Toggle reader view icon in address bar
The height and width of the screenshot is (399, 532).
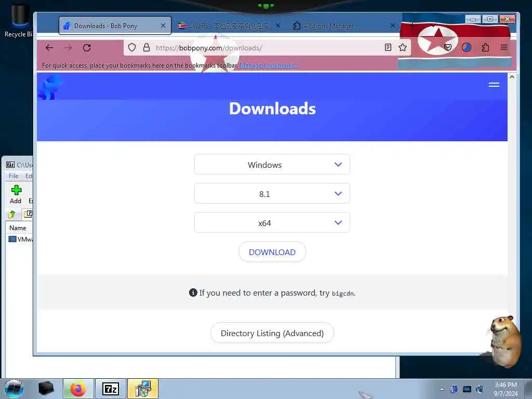pyautogui.click(x=388, y=47)
